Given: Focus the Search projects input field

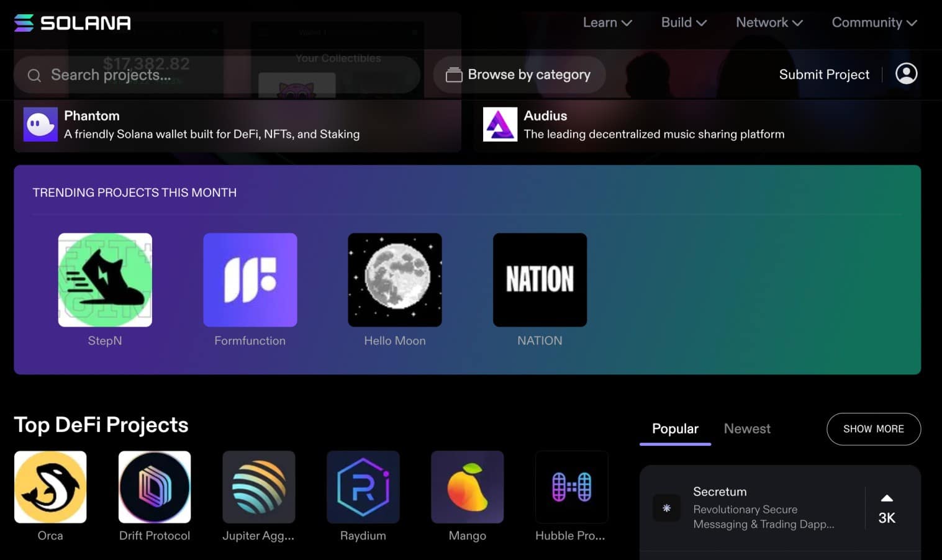Looking at the screenshot, I should 217,75.
